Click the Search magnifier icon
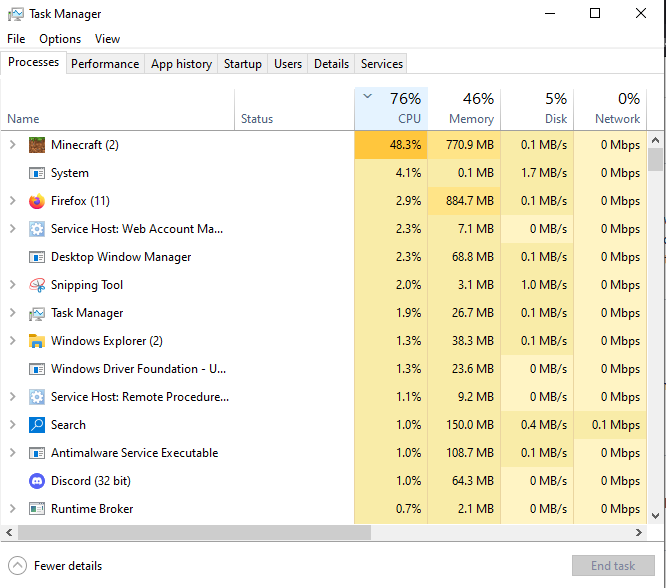Image resolution: width=666 pixels, height=588 pixels. pyautogui.click(x=37, y=425)
